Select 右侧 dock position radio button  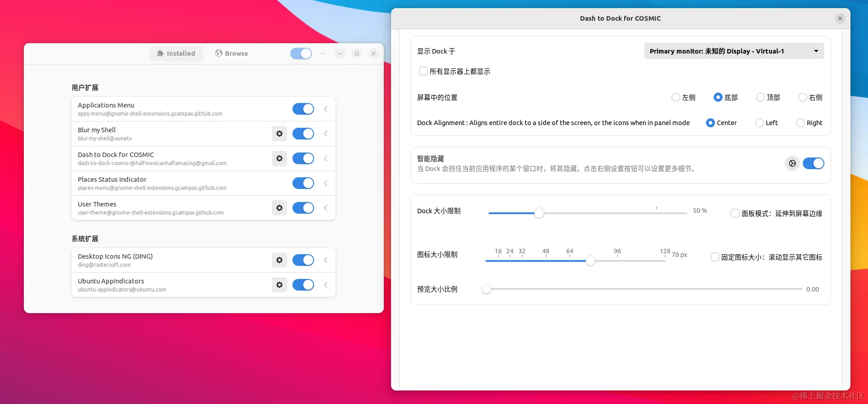pyautogui.click(x=803, y=97)
